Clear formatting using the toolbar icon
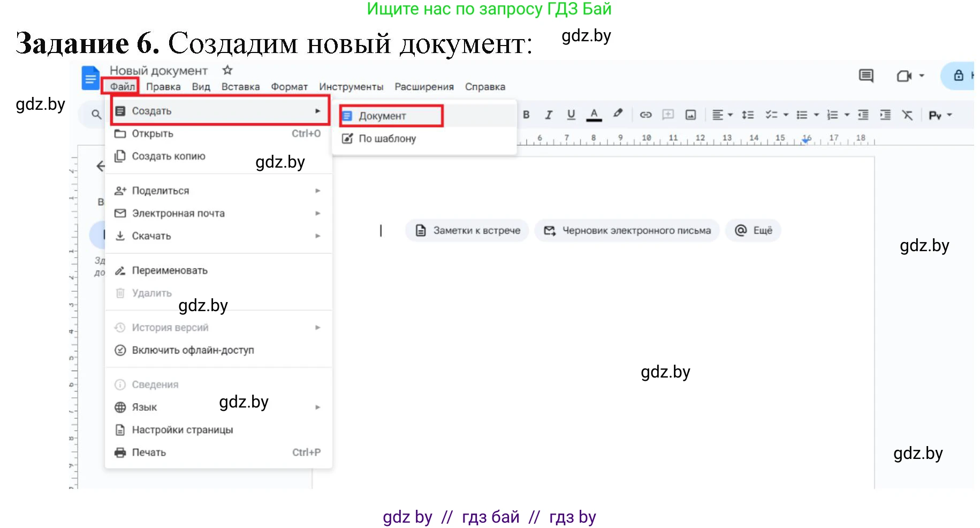This screenshot has height=528, width=980. coord(907,115)
